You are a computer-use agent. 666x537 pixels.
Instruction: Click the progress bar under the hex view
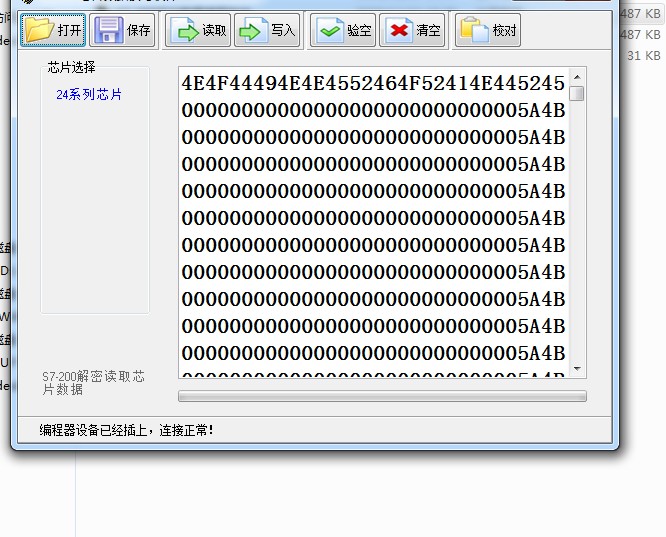click(381, 396)
